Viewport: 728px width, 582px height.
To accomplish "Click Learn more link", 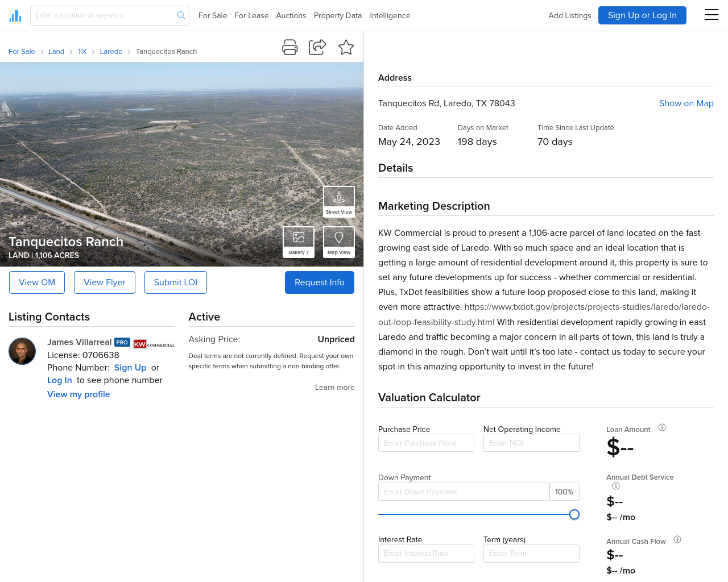I will click(x=335, y=388).
